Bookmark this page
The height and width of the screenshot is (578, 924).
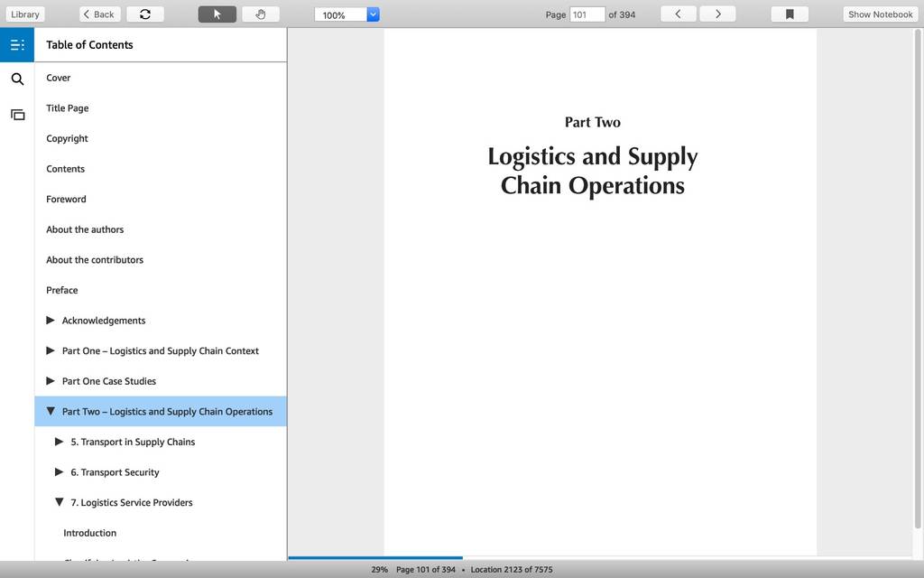pos(790,14)
